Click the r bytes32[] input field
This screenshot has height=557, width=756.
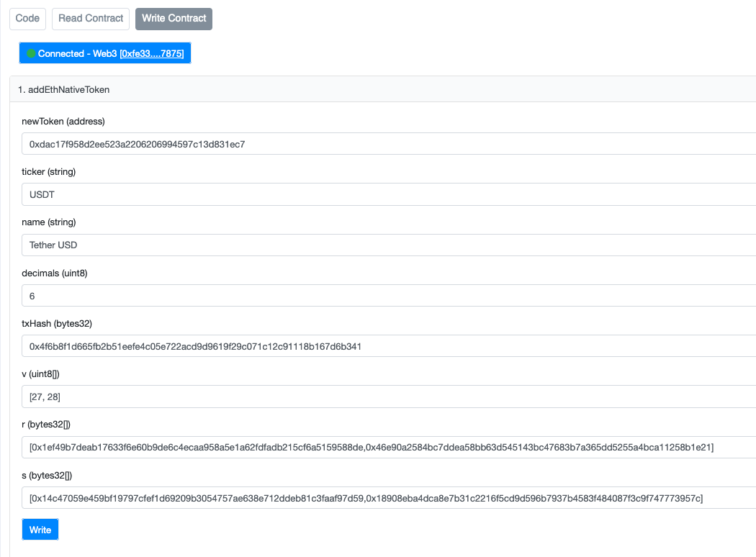(x=389, y=447)
